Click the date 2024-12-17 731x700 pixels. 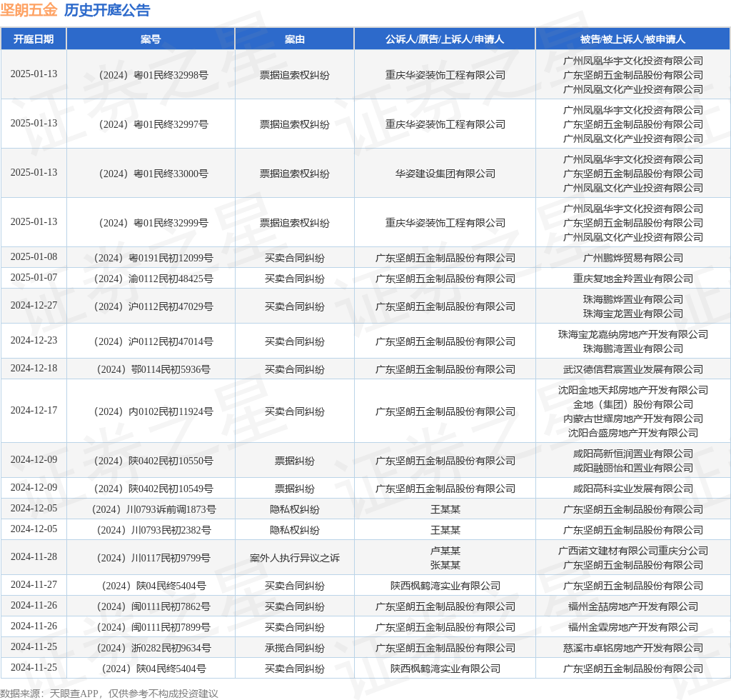pos(34,410)
